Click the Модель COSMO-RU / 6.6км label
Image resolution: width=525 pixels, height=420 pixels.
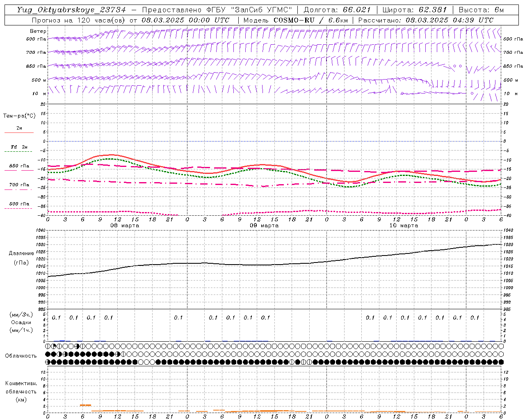[295, 20]
